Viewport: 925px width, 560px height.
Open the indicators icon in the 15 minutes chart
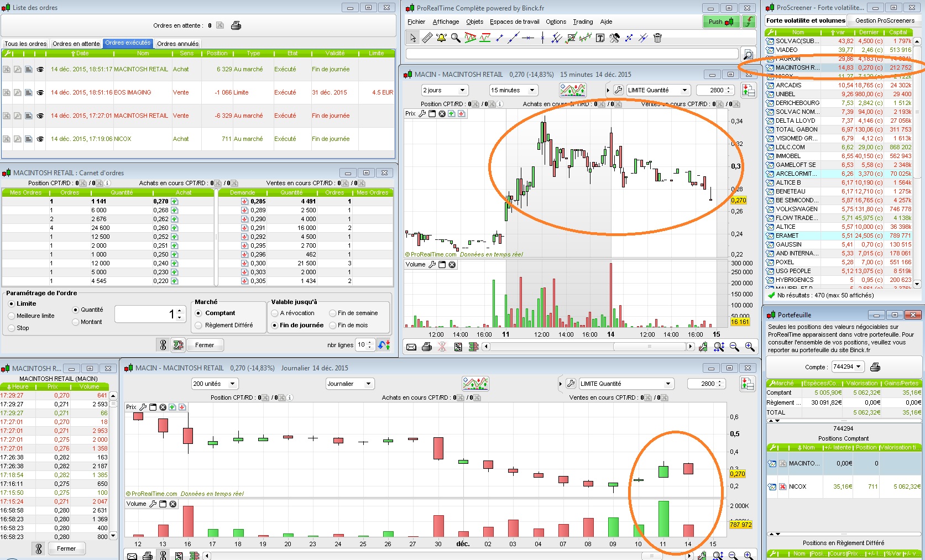[572, 90]
